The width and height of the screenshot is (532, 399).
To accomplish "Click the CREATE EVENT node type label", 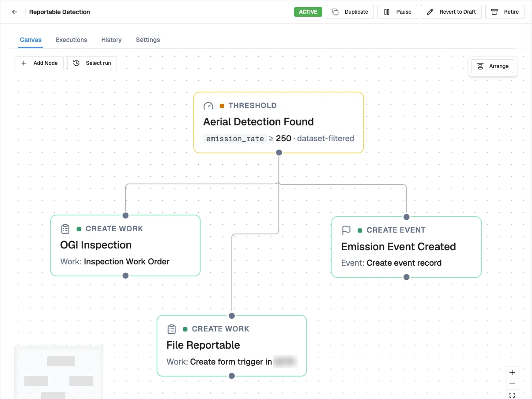I will (396, 230).
